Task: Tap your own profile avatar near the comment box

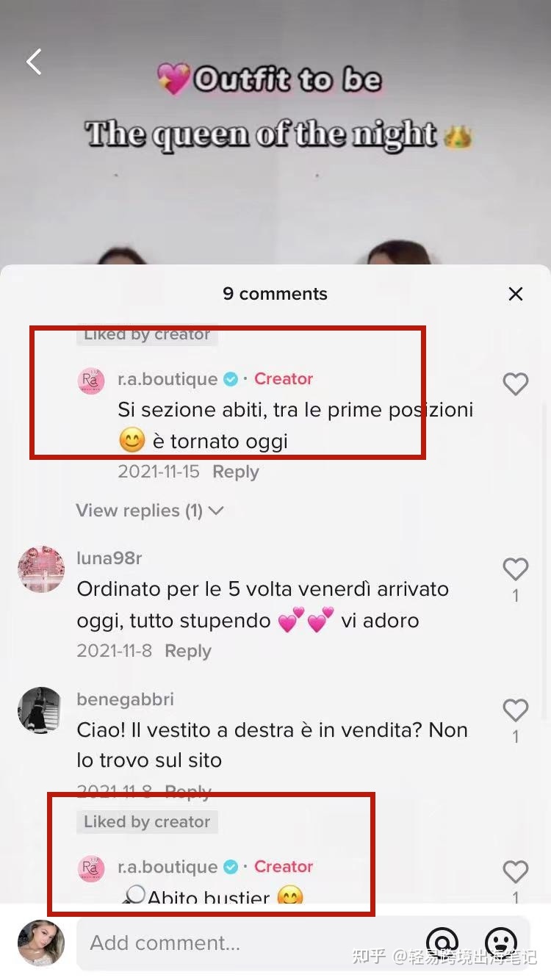Action: [41, 943]
